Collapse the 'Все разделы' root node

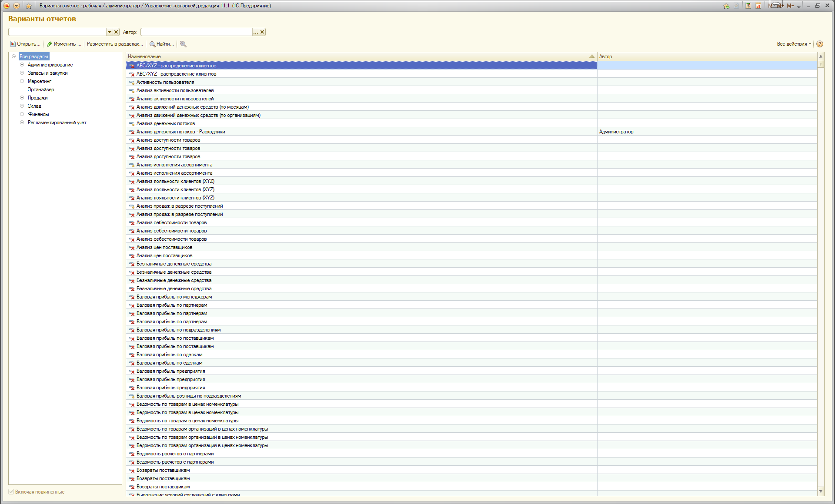click(14, 56)
